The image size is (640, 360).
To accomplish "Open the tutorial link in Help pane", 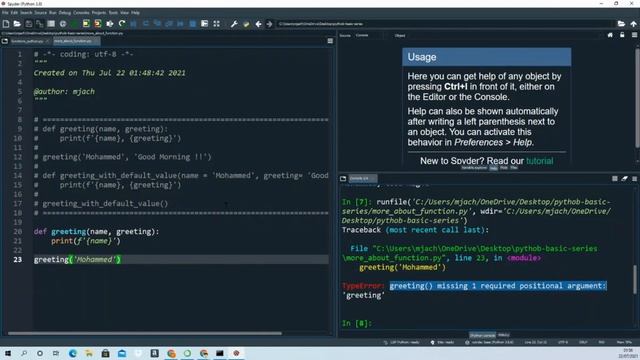I will [540, 161].
